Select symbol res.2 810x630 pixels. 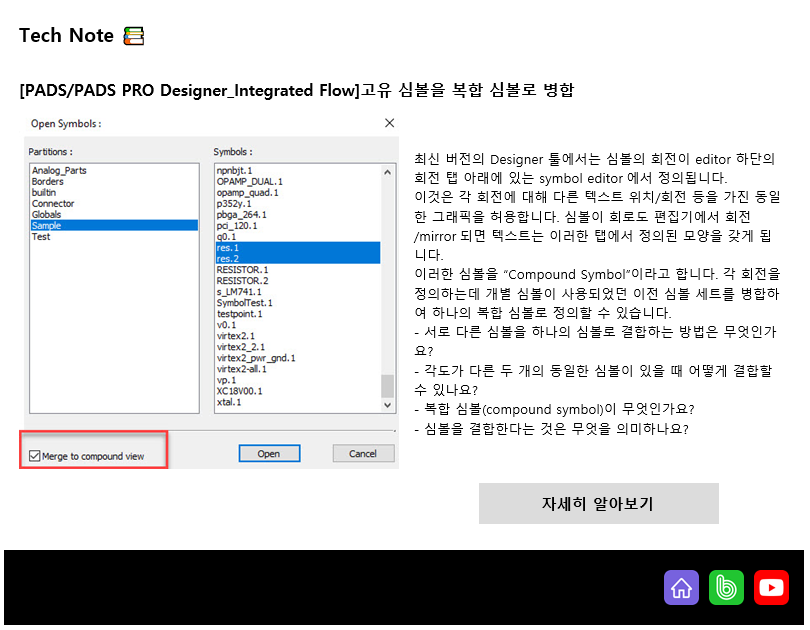click(298, 258)
